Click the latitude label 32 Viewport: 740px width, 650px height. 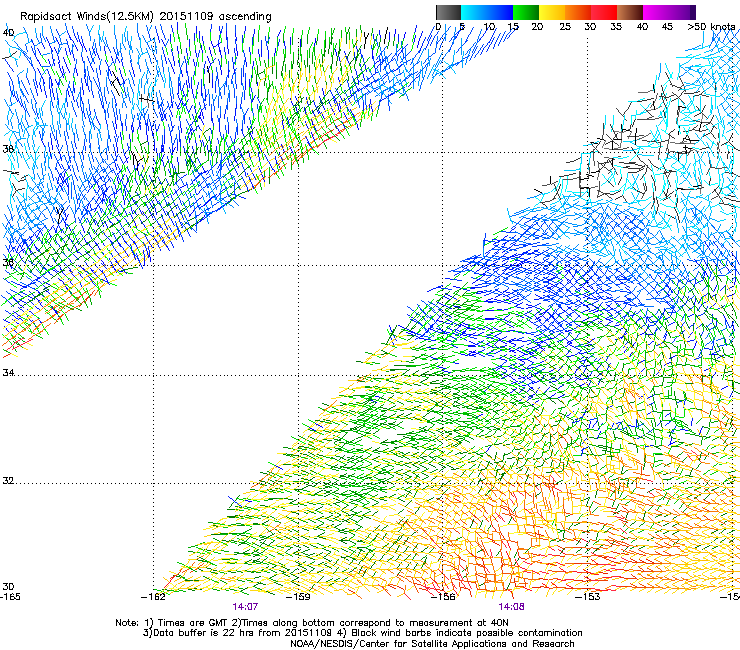8,481
